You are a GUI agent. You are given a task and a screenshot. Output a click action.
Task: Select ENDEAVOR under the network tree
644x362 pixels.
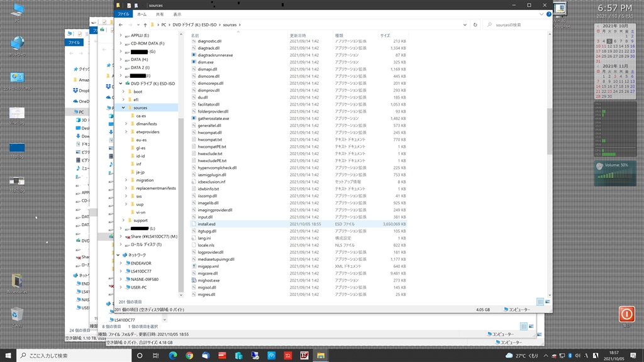click(x=141, y=263)
